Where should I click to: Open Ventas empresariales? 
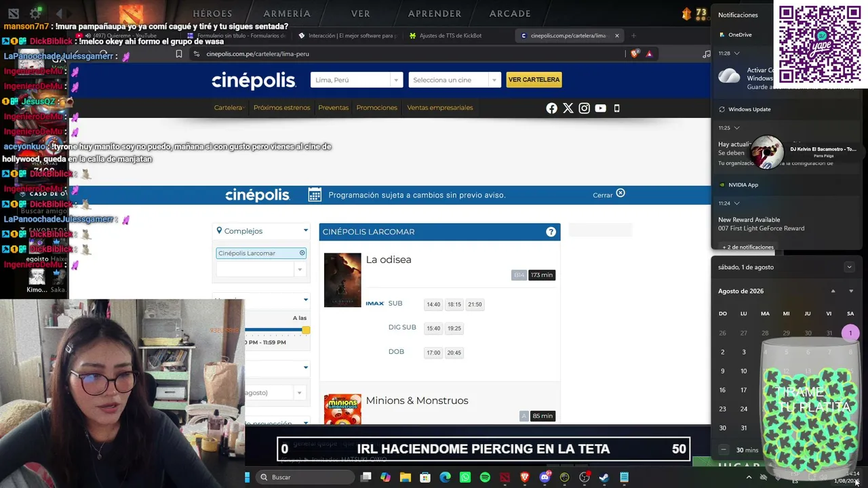click(439, 108)
